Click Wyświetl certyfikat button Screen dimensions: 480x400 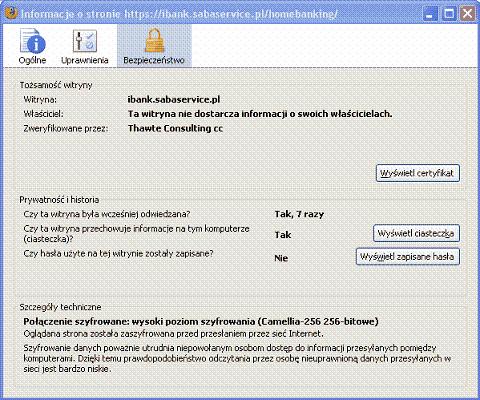coord(418,173)
